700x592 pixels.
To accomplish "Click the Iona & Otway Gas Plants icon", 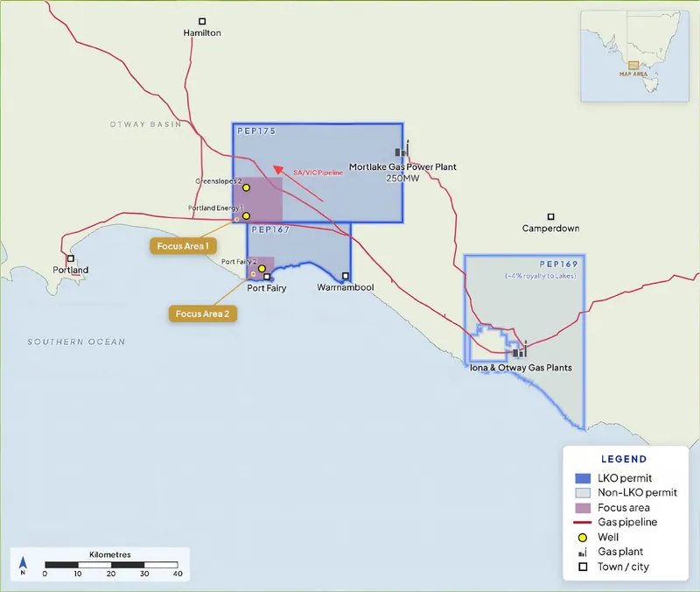I will [520, 349].
